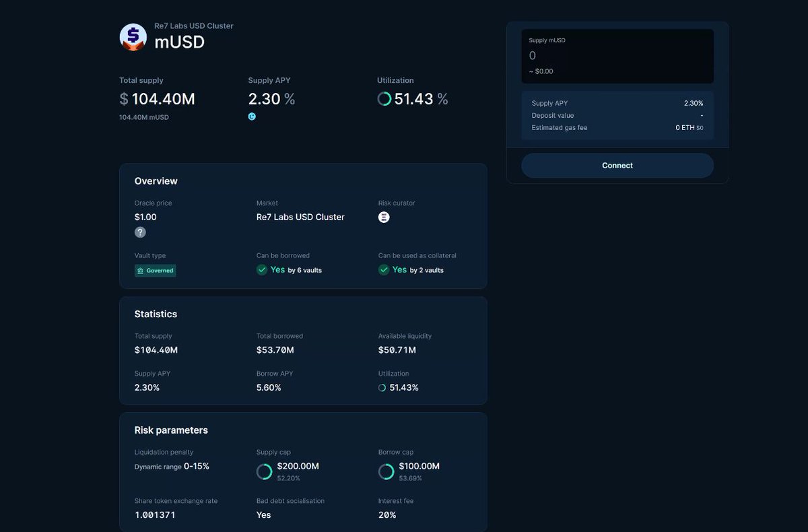This screenshot has height=532, width=808.
Task: Click the small utilization ring in Statistics
Action: (382, 388)
